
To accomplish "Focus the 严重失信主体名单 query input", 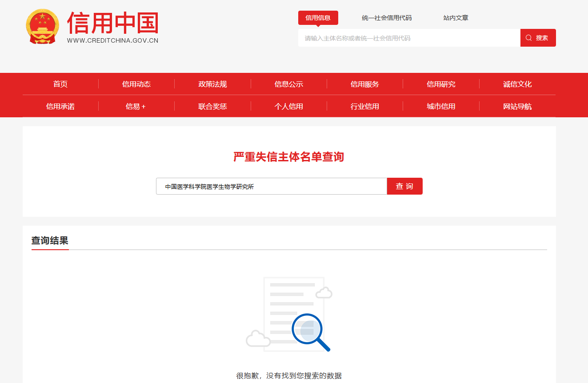I will [272, 186].
